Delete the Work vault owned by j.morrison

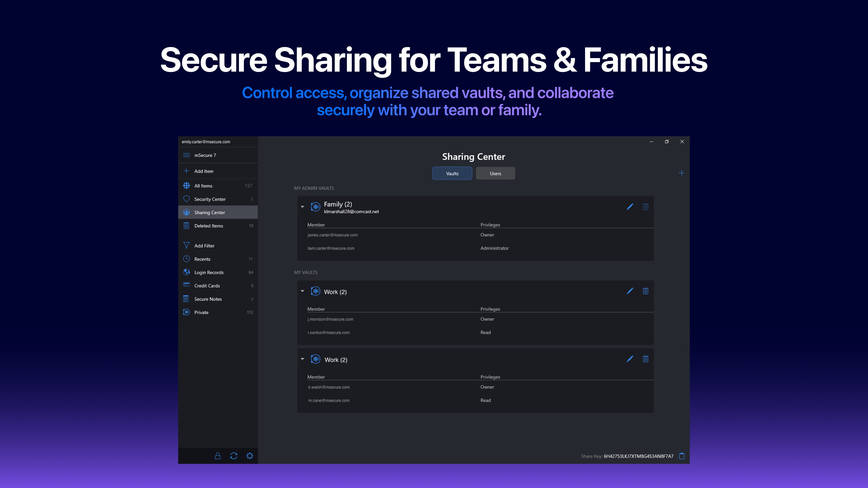tap(646, 291)
